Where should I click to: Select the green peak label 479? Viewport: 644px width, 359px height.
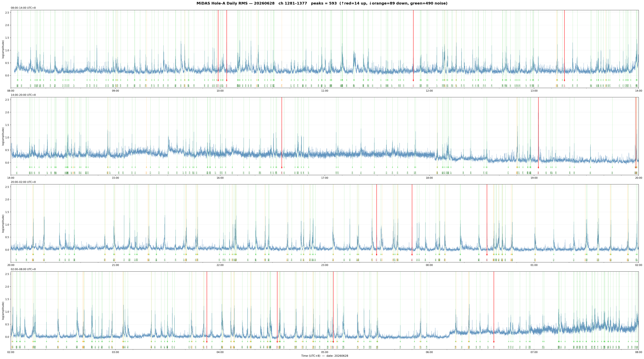tap(212, 347)
